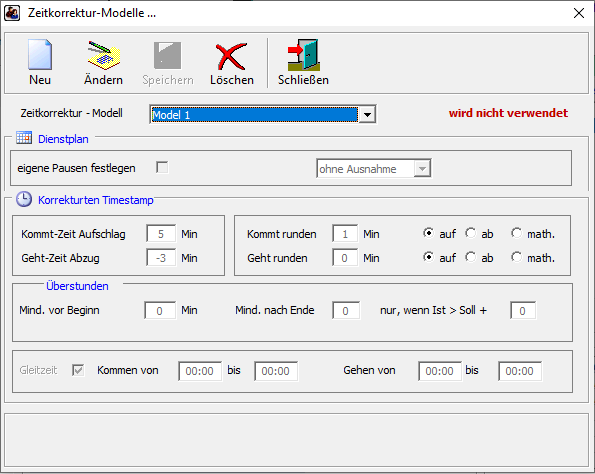Click the Dienstplan calendar icon
595x474 pixels.
(24, 138)
